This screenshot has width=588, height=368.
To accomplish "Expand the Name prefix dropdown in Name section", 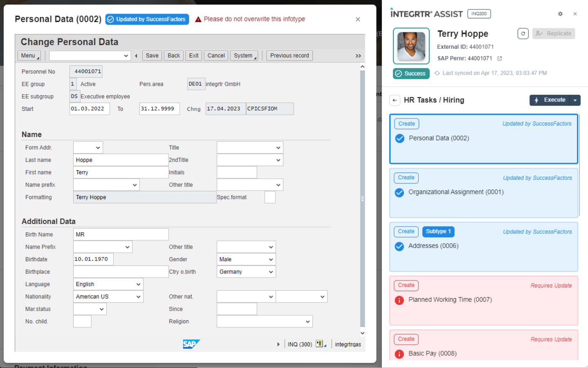I will (x=135, y=185).
